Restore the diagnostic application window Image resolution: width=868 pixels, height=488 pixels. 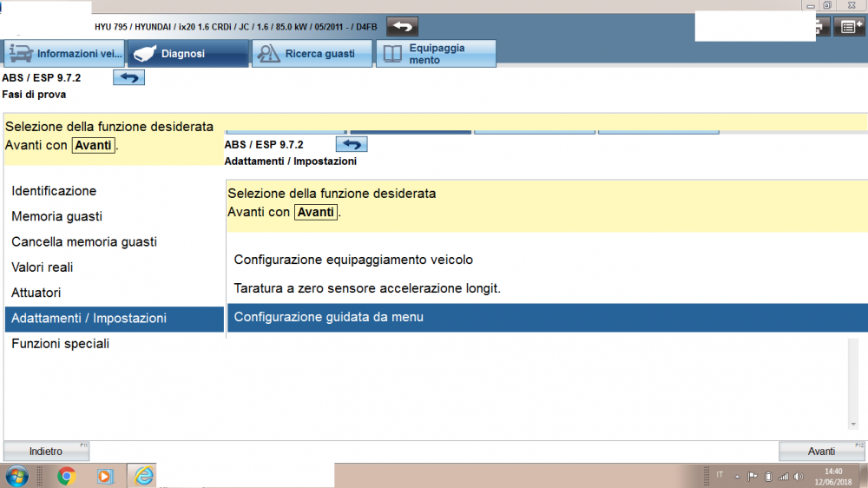coord(827,5)
